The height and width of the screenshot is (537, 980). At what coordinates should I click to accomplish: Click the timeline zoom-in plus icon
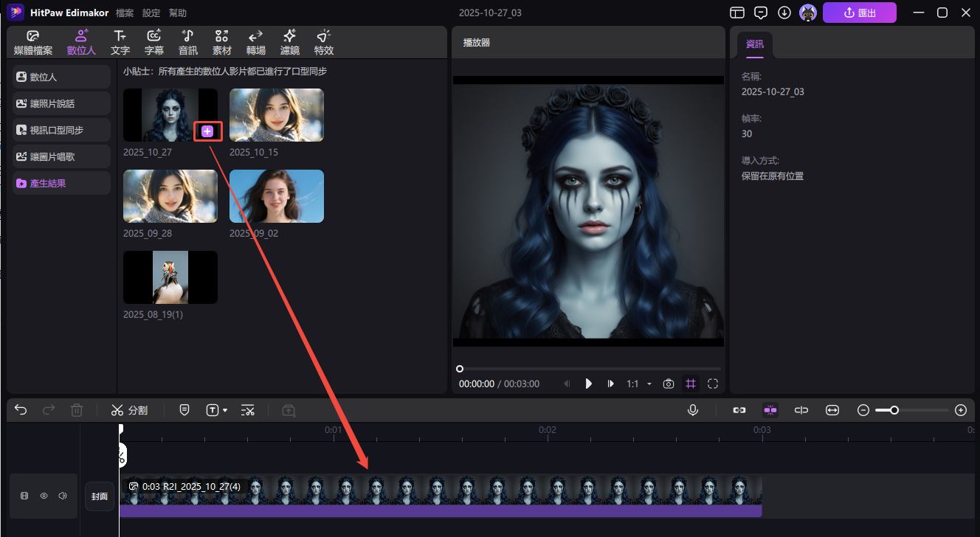960,410
